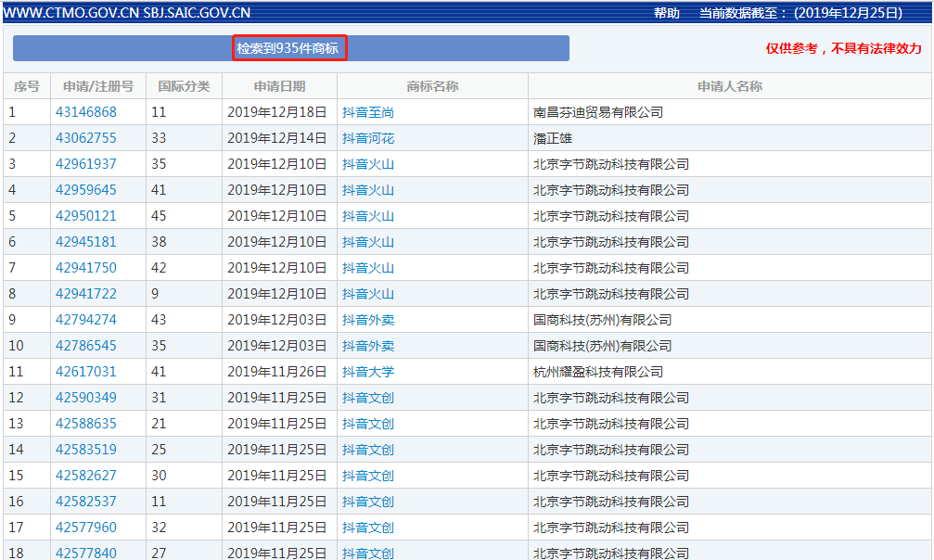Open the 抖音文创 trademark in row 15
The image size is (934, 560).
click(368, 476)
